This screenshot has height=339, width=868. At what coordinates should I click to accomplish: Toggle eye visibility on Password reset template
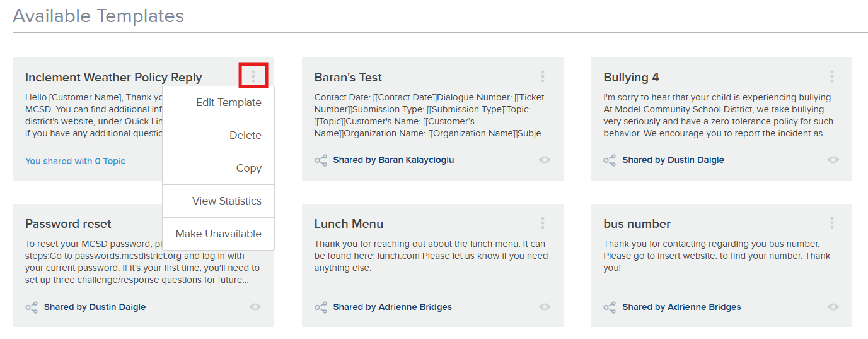pos(255,307)
